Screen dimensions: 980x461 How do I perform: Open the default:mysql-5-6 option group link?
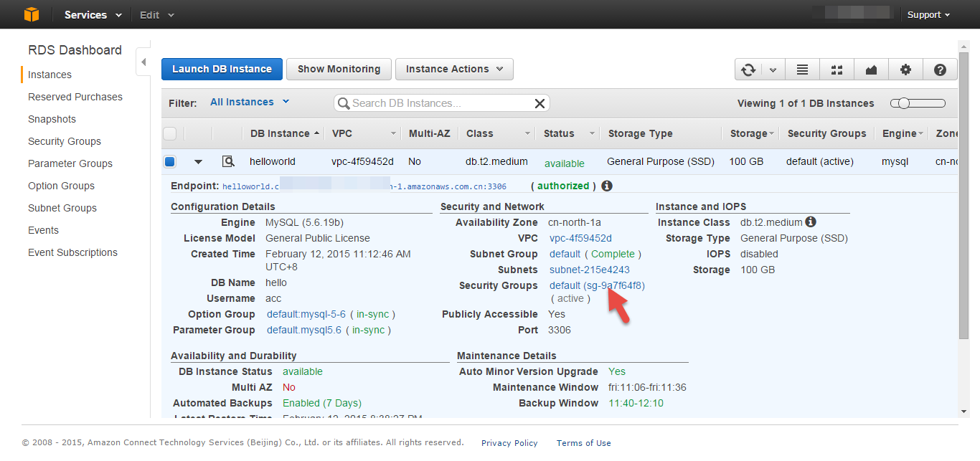306,314
